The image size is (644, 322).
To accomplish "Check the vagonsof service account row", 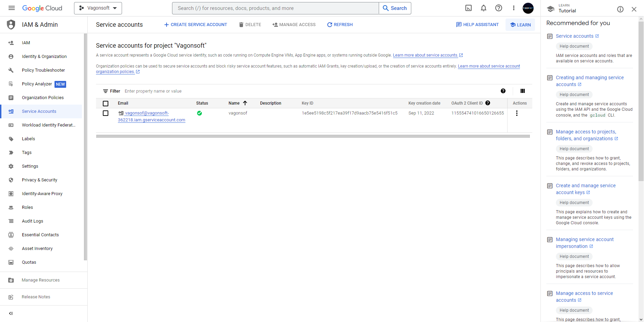I will pos(106,113).
